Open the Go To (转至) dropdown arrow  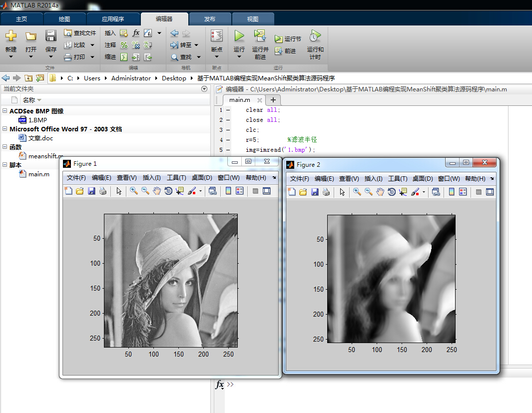click(x=196, y=45)
